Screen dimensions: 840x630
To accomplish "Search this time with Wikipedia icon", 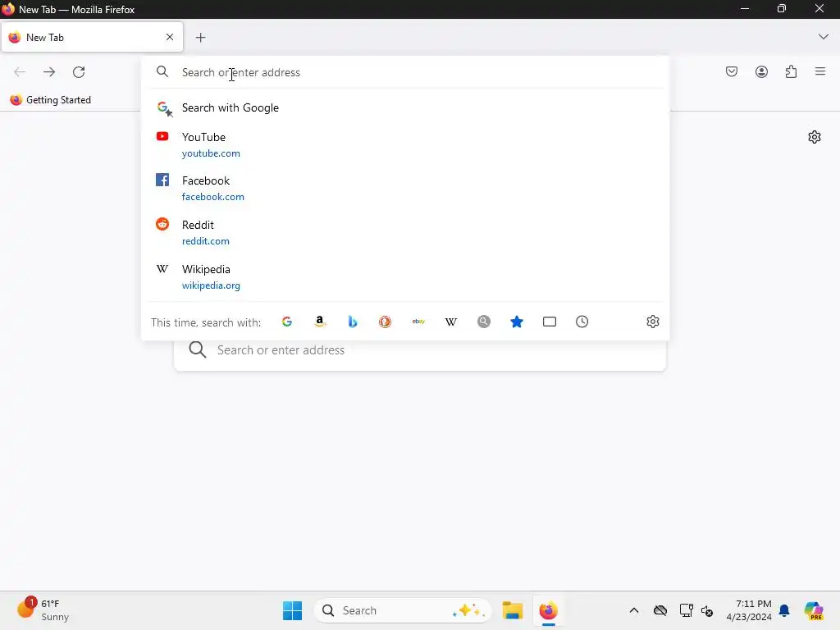I will point(451,322).
